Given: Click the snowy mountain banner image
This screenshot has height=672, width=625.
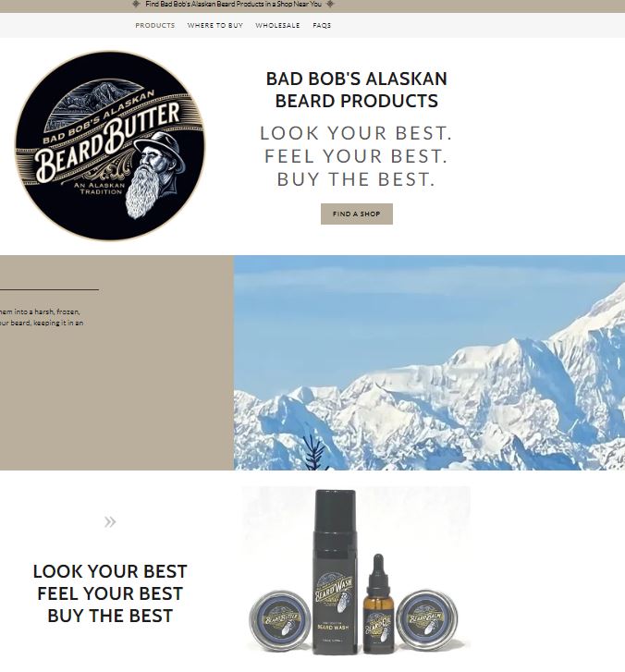Looking at the screenshot, I should point(429,362).
